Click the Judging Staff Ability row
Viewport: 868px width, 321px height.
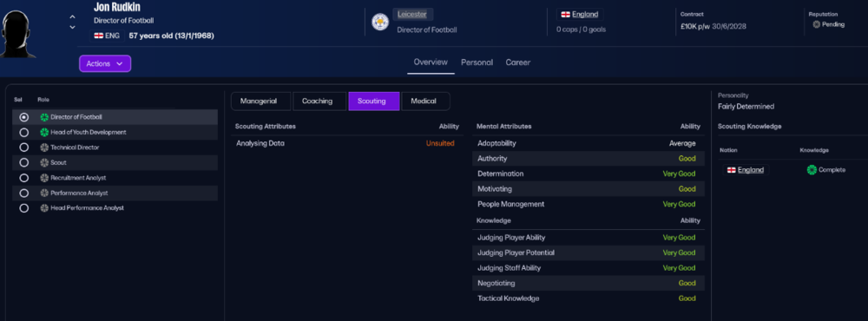point(589,268)
